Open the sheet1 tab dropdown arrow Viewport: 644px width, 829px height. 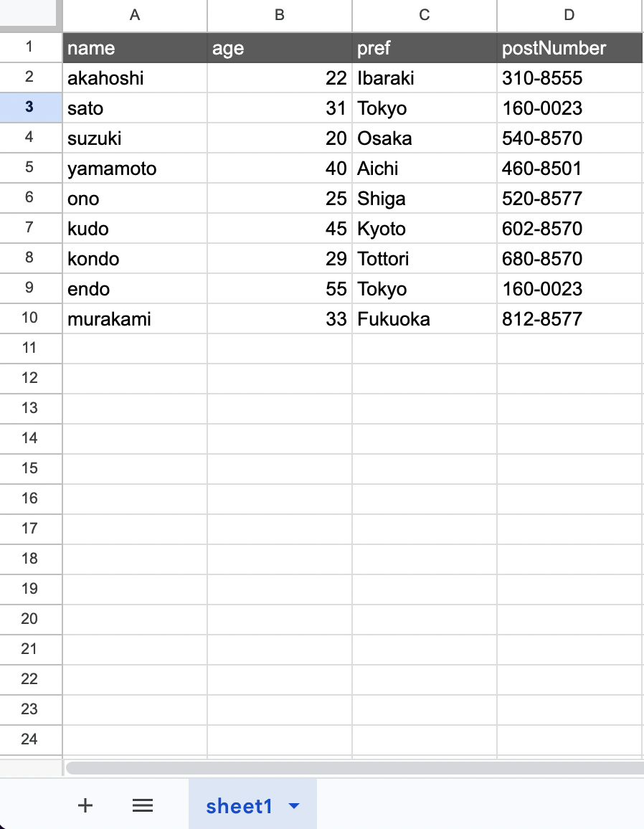(x=293, y=805)
